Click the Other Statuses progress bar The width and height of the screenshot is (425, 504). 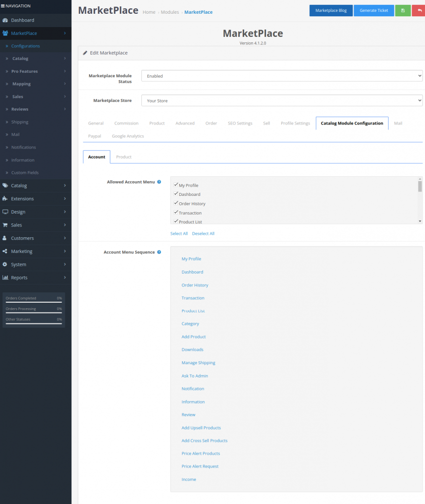pyautogui.click(x=34, y=323)
